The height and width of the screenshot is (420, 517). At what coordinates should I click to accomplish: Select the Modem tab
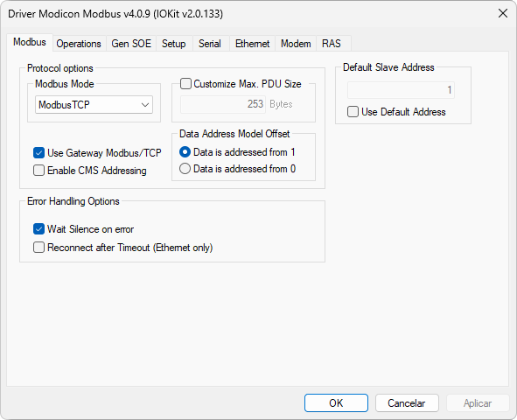[x=296, y=44]
